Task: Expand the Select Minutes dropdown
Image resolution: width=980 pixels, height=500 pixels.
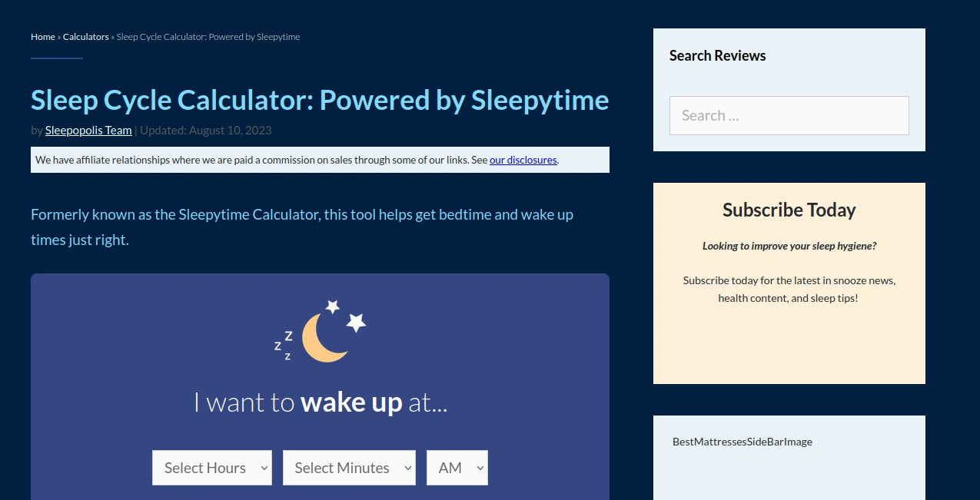Action: [349, 468]
